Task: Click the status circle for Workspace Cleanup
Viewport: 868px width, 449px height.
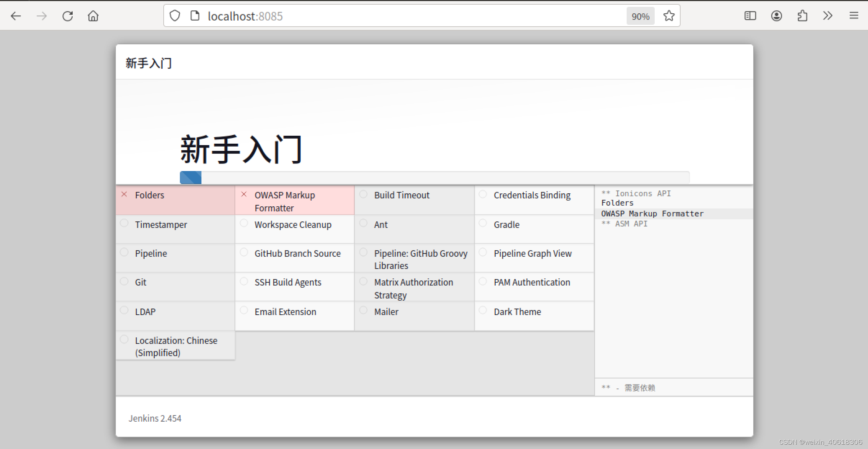Action: pos(244,223)
